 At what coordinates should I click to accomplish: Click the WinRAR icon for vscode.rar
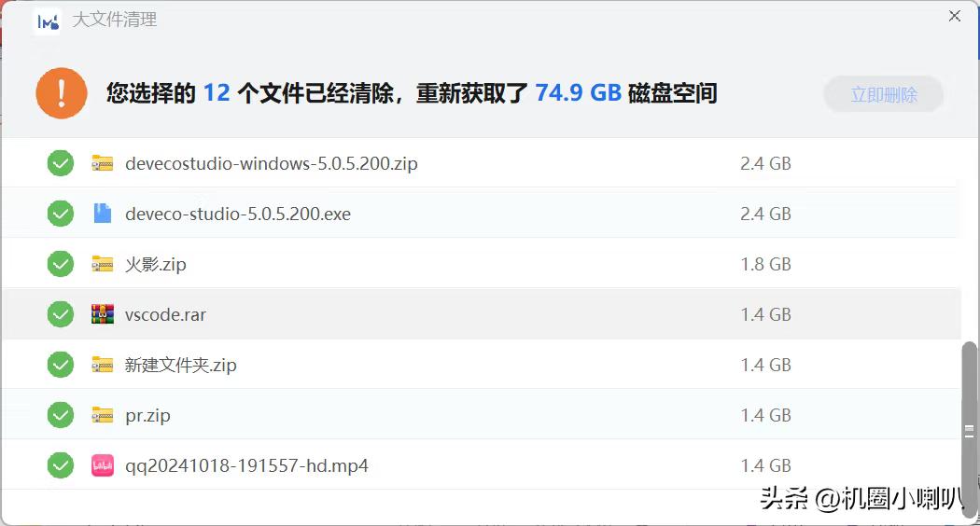pos(103,314)
